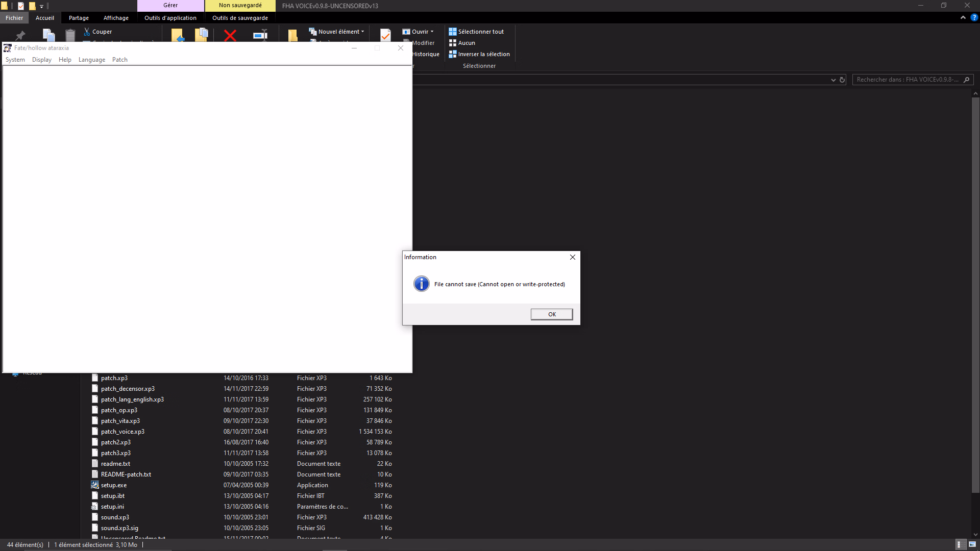Click the red X Delete icon in ribbon
The height and width of the screenshot is (551, 980).
click(x=230, y=35)
